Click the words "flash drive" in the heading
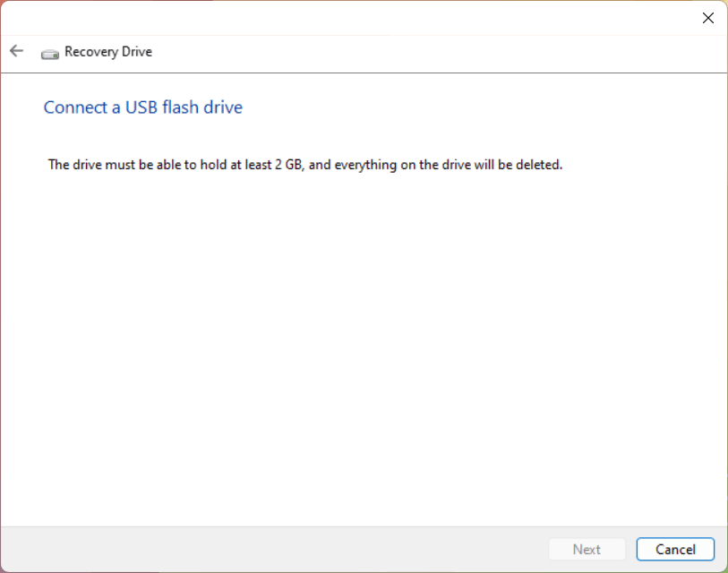 202,107
